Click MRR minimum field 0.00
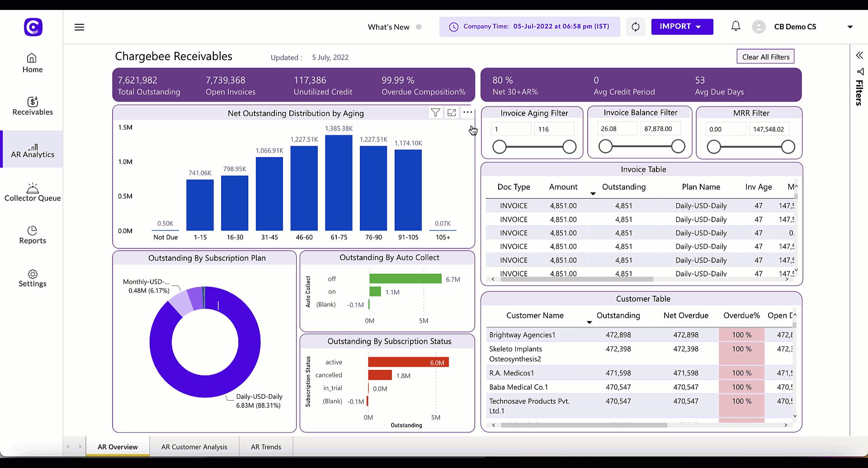The width and height of the screenshot is (868, 468). click(x=726, y=129)
